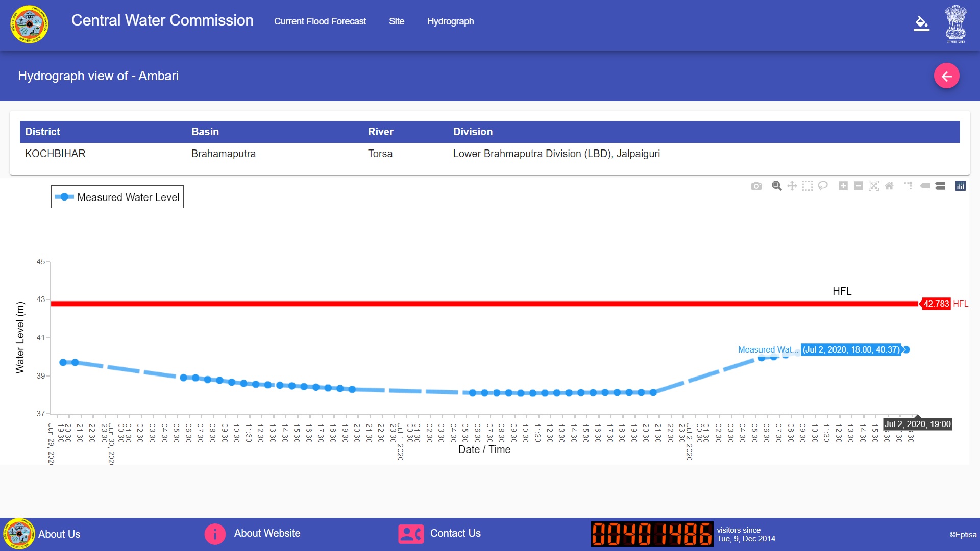Select the Pan tool in chart toolbar
The width and height of the screenshot is (980, 551).
(x=792, y=186)
